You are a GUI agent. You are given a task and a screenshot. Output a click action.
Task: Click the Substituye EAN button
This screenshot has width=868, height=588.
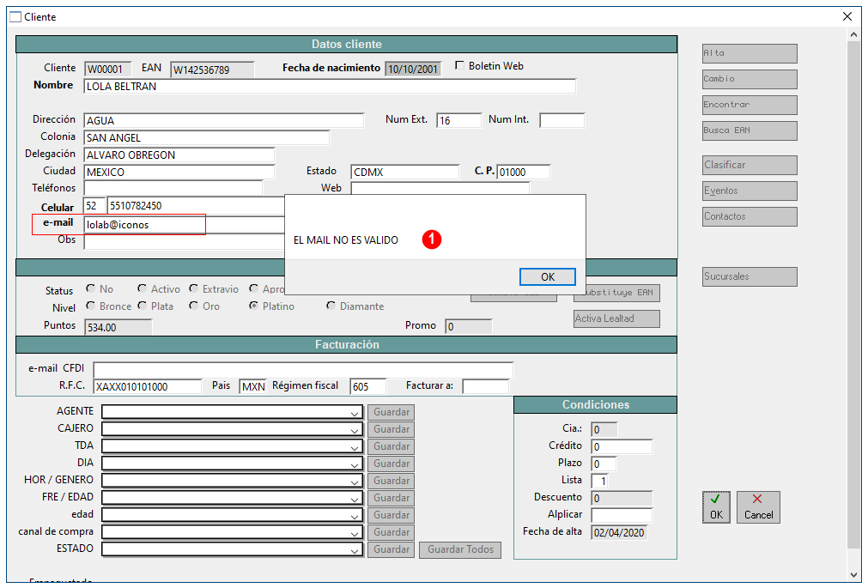coord(622,293)
